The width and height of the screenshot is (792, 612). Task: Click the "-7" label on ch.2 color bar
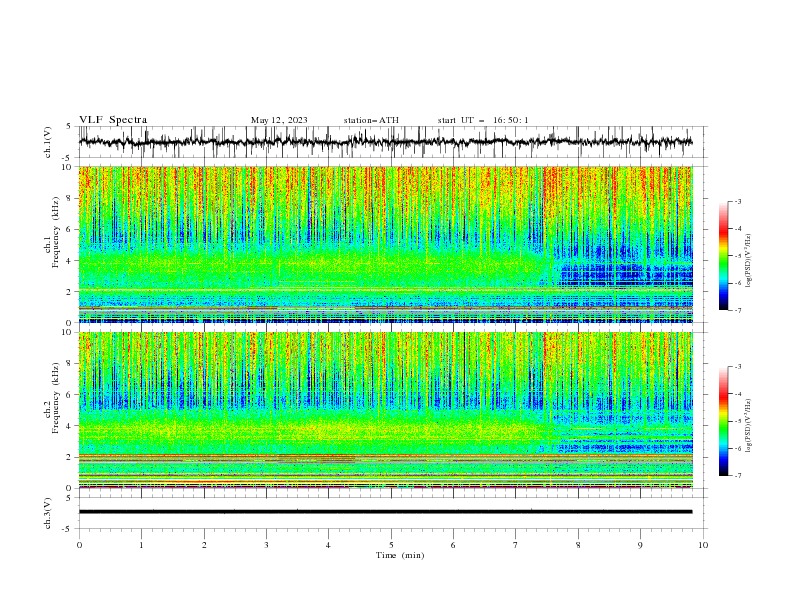737,476
